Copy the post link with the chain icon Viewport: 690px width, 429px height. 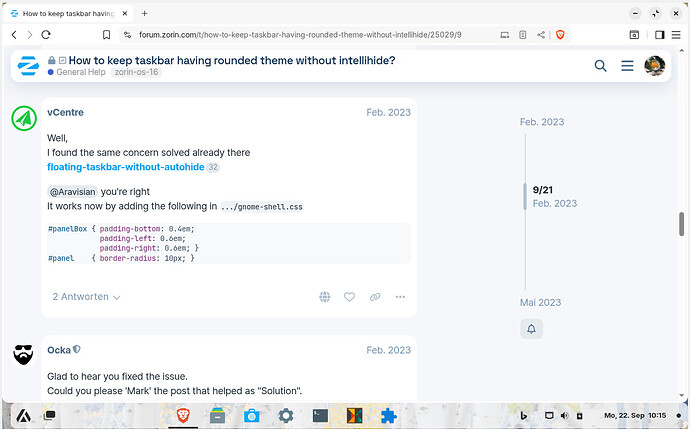375,297
